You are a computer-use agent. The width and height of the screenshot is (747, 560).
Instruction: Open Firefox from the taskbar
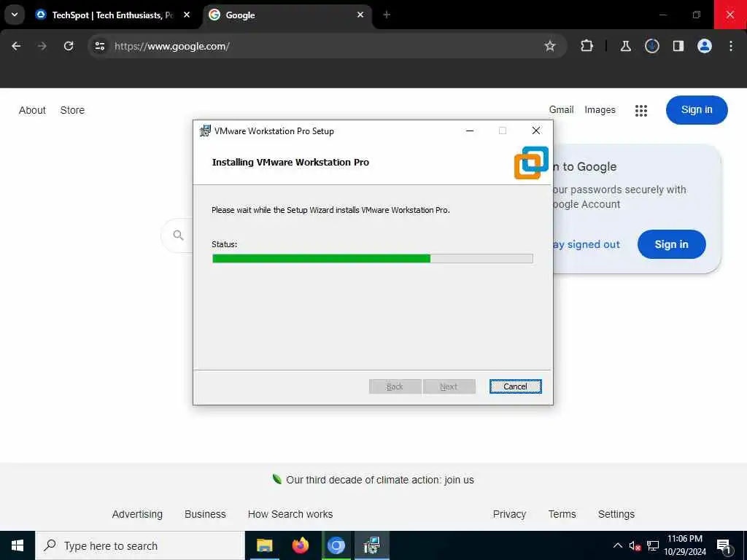coord(300,545)
